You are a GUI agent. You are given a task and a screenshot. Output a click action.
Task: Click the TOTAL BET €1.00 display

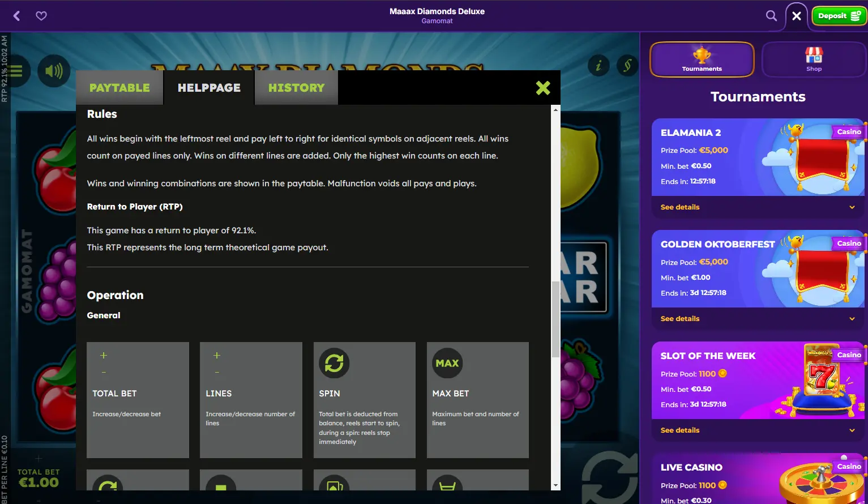click(x=39, y=479)
